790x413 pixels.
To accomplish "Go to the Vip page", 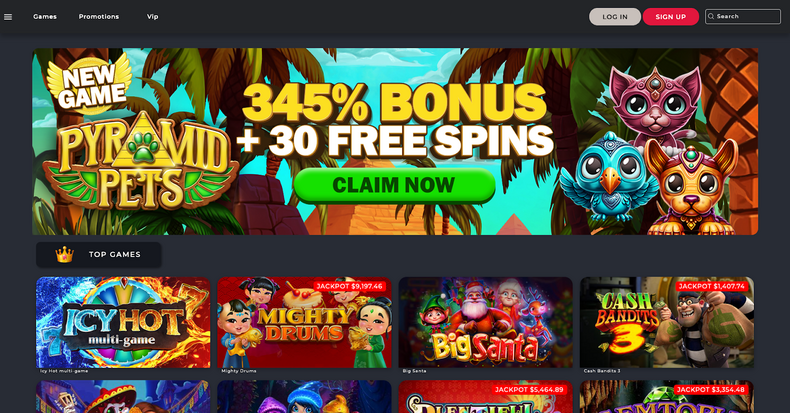I will [153, 17].
